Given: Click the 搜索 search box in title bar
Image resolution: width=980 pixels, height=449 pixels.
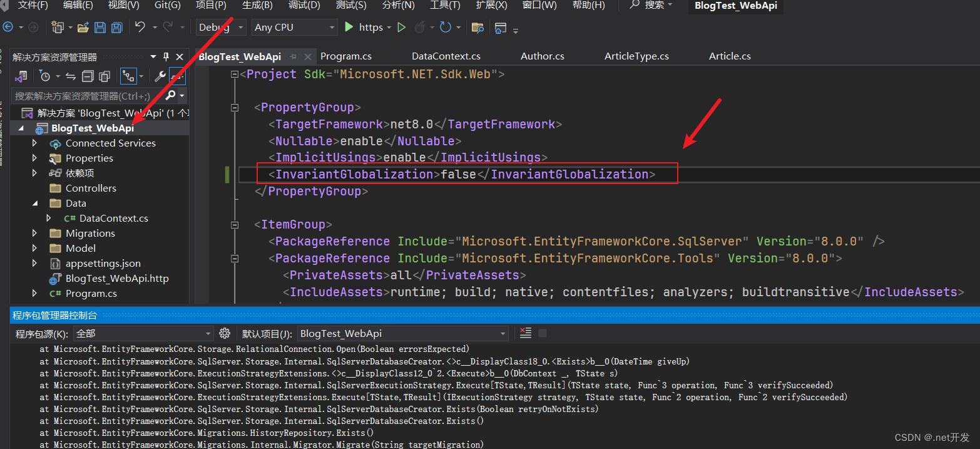Looking at the screenshot, I should point(651,5).
